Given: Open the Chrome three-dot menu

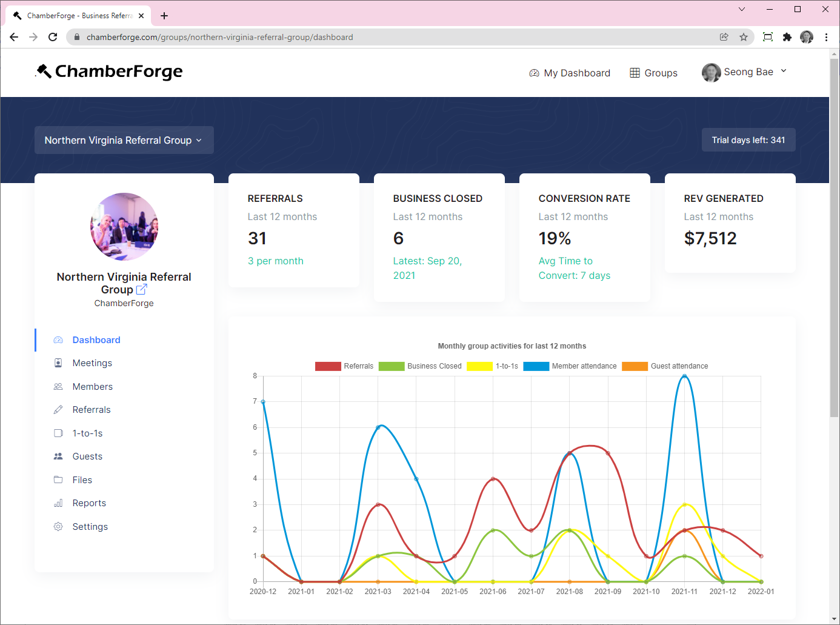Looking at the screenshot, I should 826,37.
